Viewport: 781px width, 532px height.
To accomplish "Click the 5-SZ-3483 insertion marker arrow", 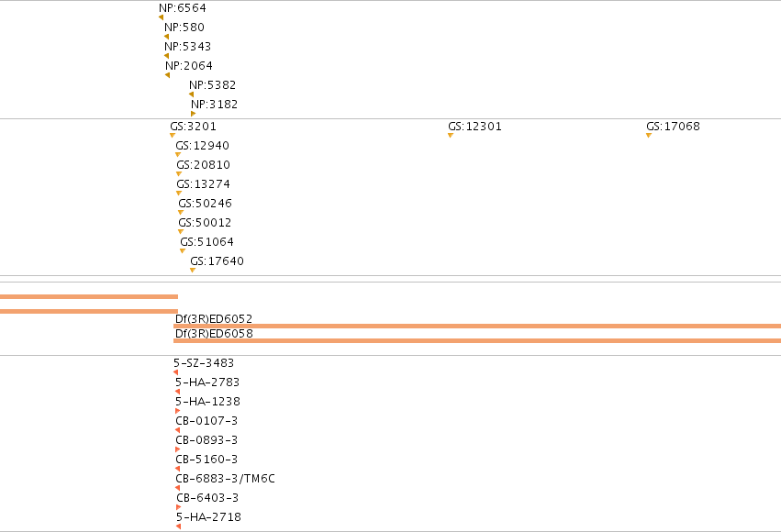I will pos(176,372).
